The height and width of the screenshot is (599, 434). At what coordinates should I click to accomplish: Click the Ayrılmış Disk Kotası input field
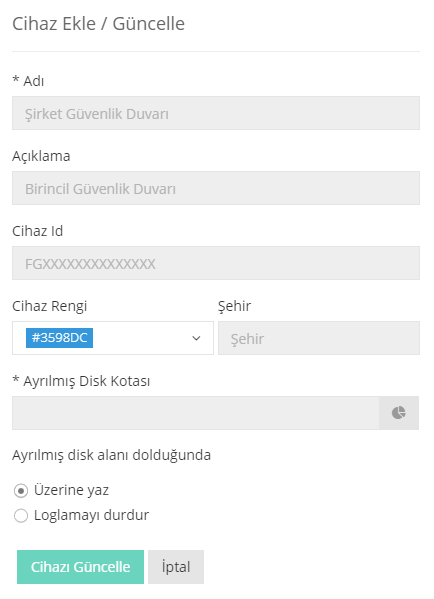tap(196, 413)
